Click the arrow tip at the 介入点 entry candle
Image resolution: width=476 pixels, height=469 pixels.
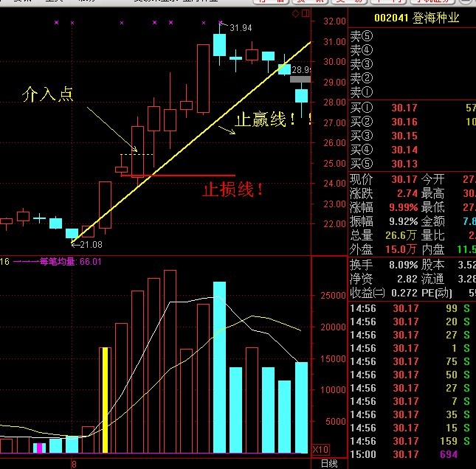[135, 150]
